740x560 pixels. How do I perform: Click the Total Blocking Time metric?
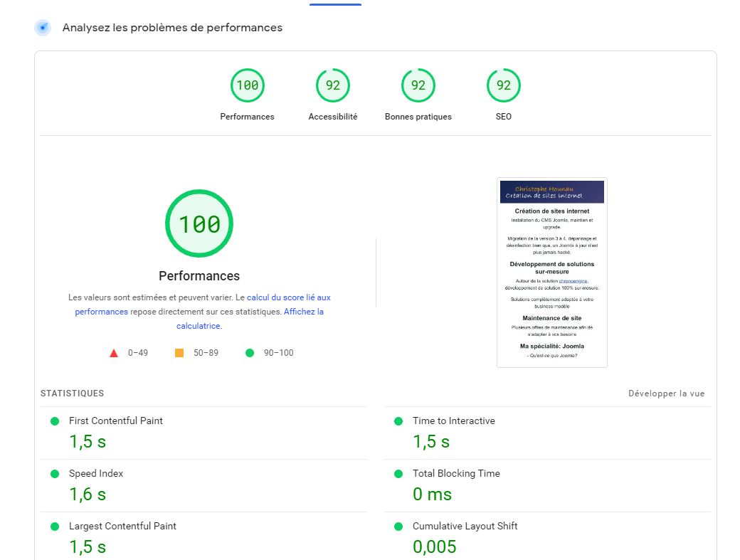tap(456, 473)
